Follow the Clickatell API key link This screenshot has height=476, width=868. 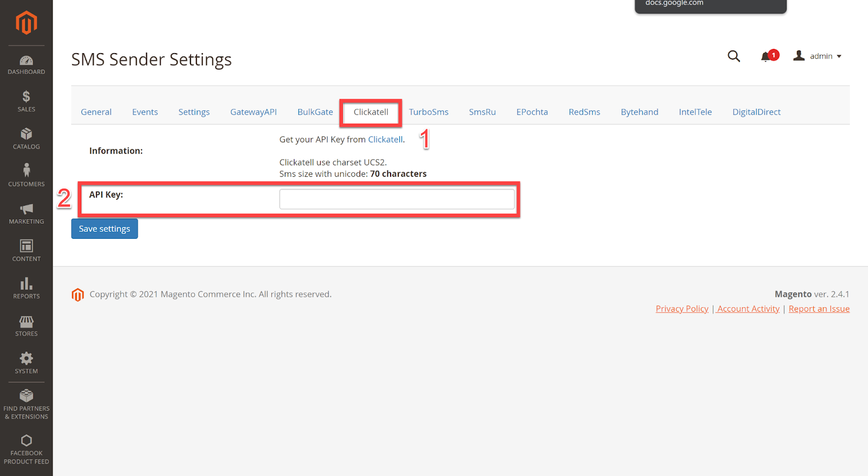point(385,139)
